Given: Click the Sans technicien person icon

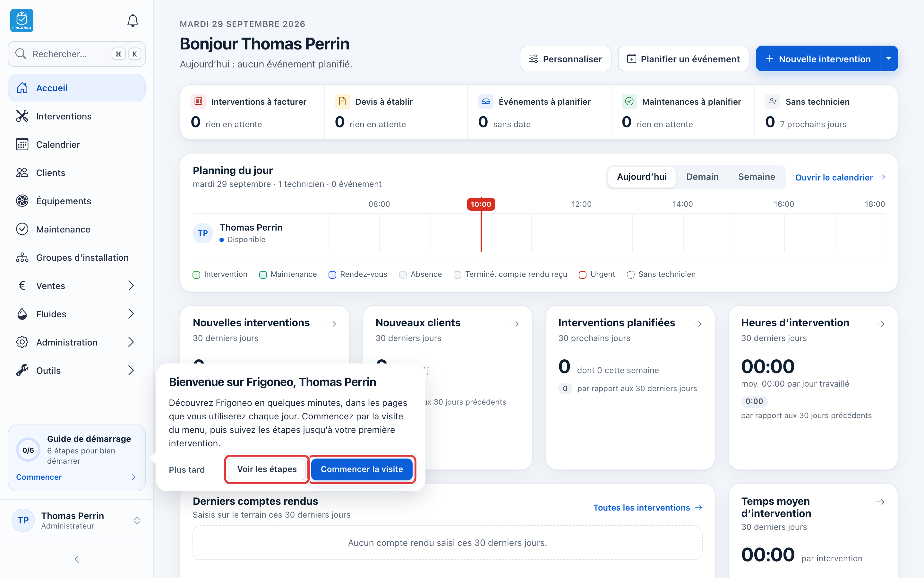Looking at the screenshot, I should click(773, 101).
